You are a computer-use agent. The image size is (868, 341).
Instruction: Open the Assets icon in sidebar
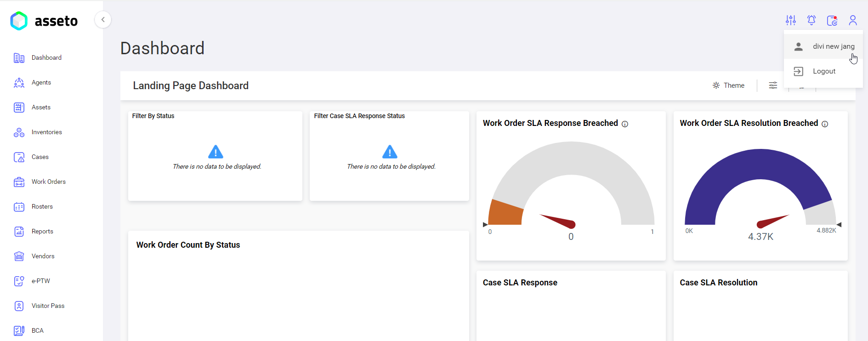19,108
